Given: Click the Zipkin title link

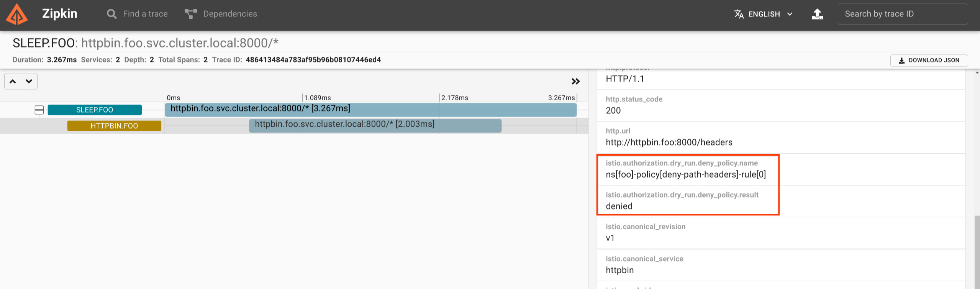Looking at the screenshot, I should click(x=59, y=14).
